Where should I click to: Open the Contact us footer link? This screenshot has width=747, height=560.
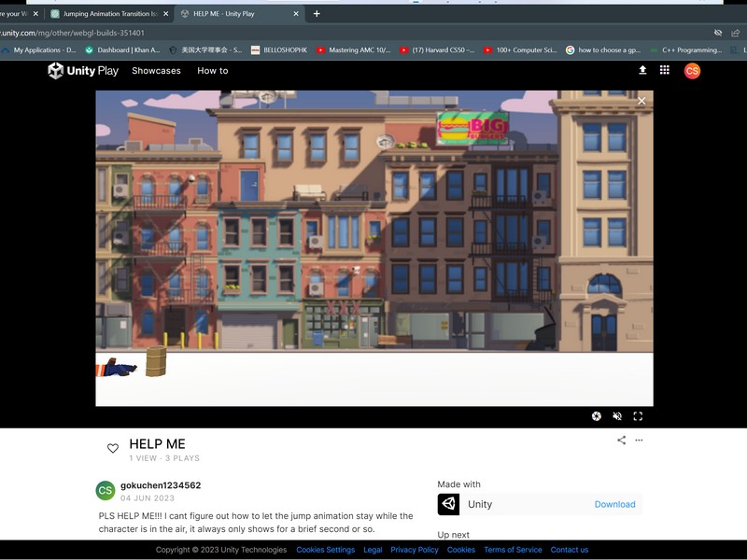[570, 550]
